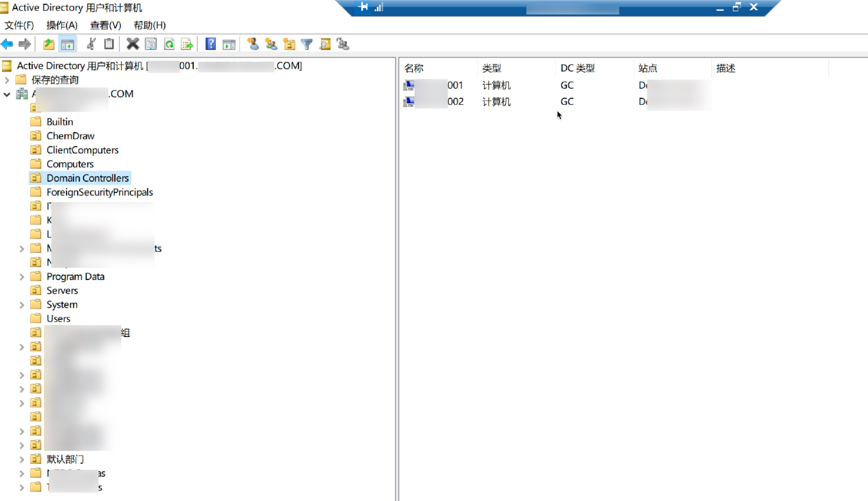Open the 操作(A) menu
This screenshot has width=868, height=501.
pyautogui.click(x=62, y=25)
